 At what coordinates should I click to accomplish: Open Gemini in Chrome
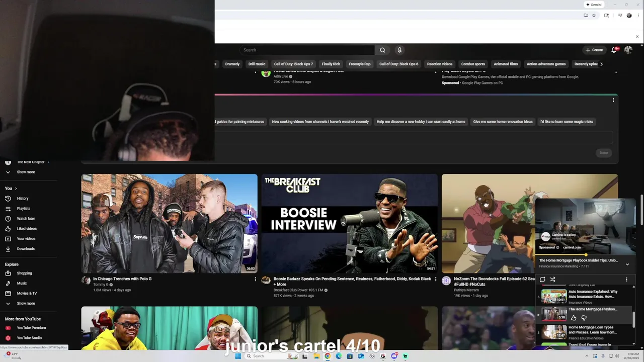click(x=594, y=5)
